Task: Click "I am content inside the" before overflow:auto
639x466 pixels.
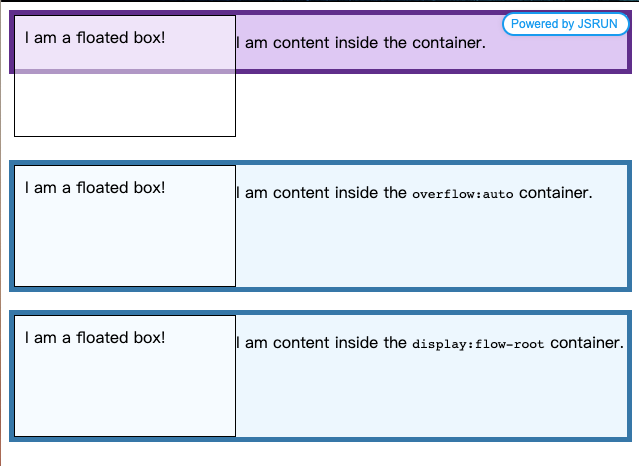Action: (x=321, y=193)
